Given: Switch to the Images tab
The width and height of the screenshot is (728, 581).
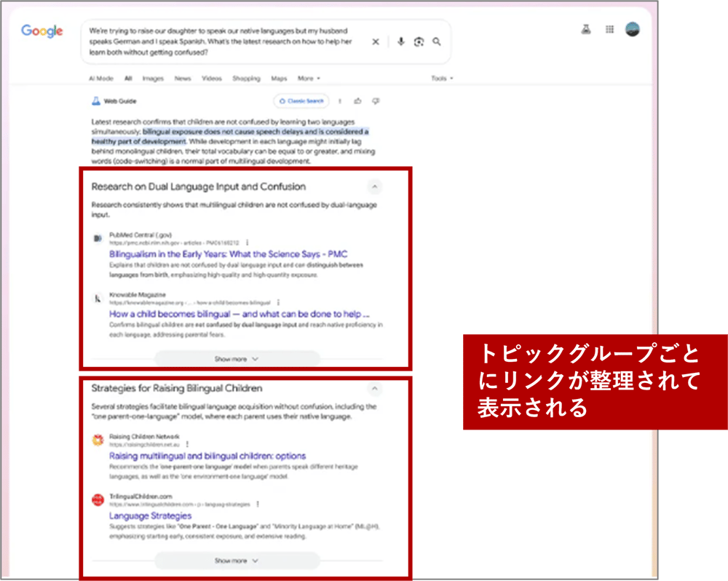Looking at the screenshot, I should coord(153,79).
